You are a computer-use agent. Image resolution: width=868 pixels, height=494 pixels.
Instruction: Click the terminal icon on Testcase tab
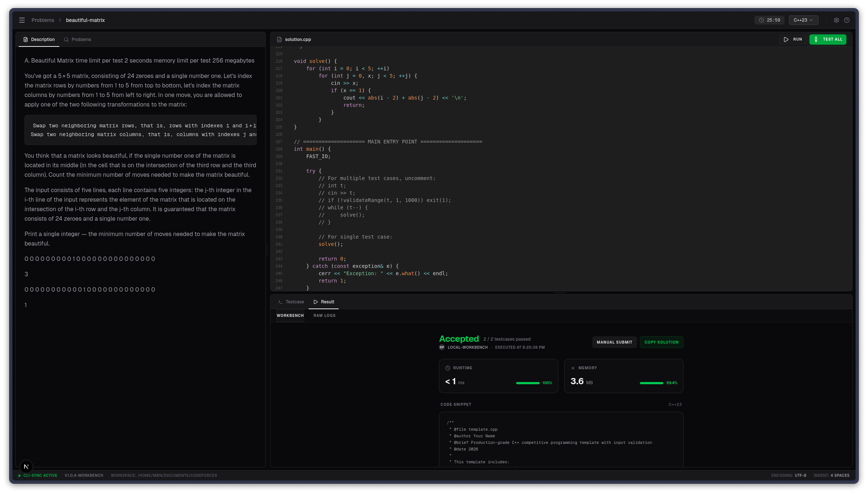point(280,302)
